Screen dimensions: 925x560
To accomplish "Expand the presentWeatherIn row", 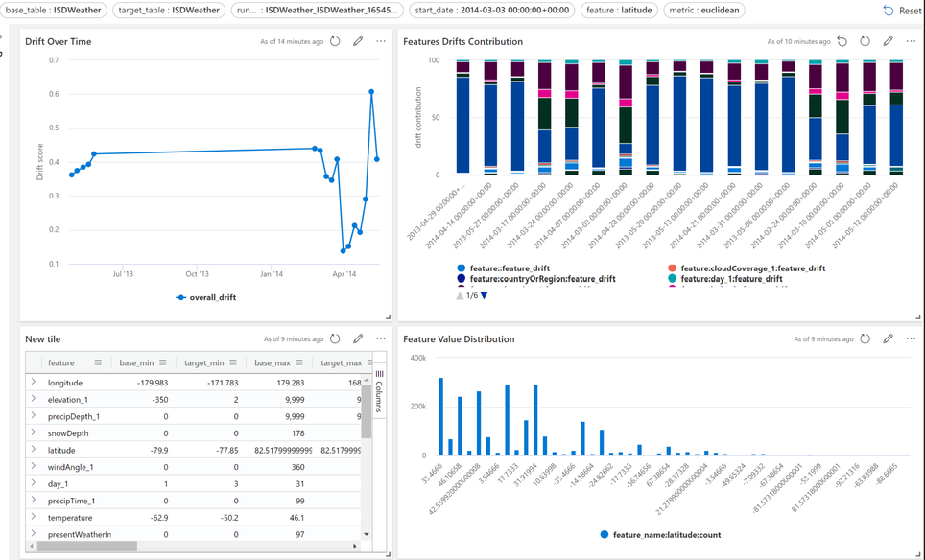I will click(x=34, y=533).
